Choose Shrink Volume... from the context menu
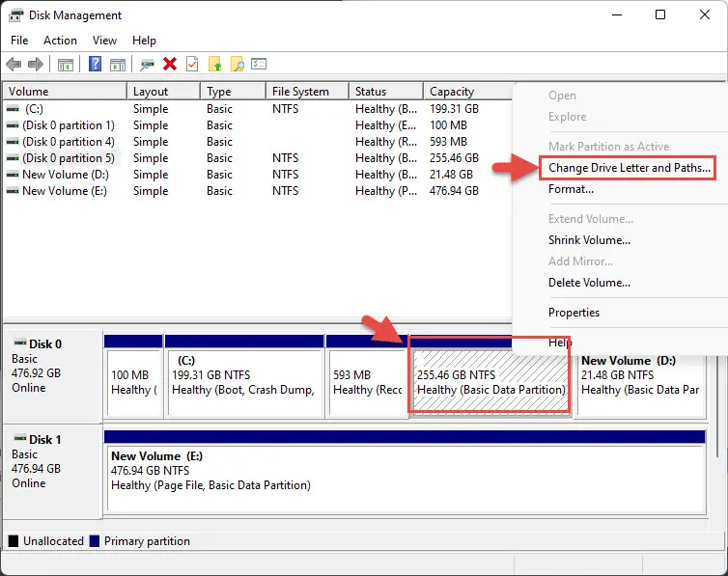Viewport: 728px width, 576px height. tap(589, 240)
